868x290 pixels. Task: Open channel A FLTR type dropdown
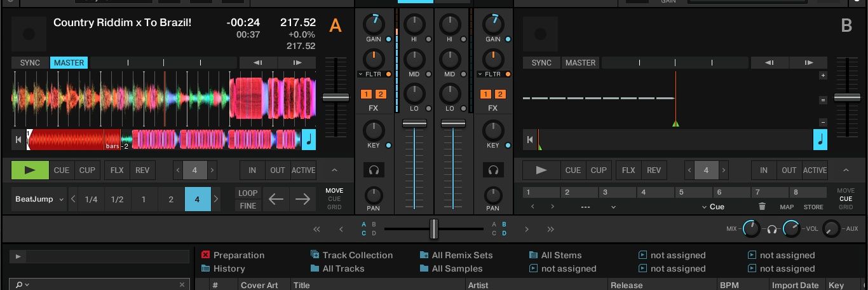360,74
